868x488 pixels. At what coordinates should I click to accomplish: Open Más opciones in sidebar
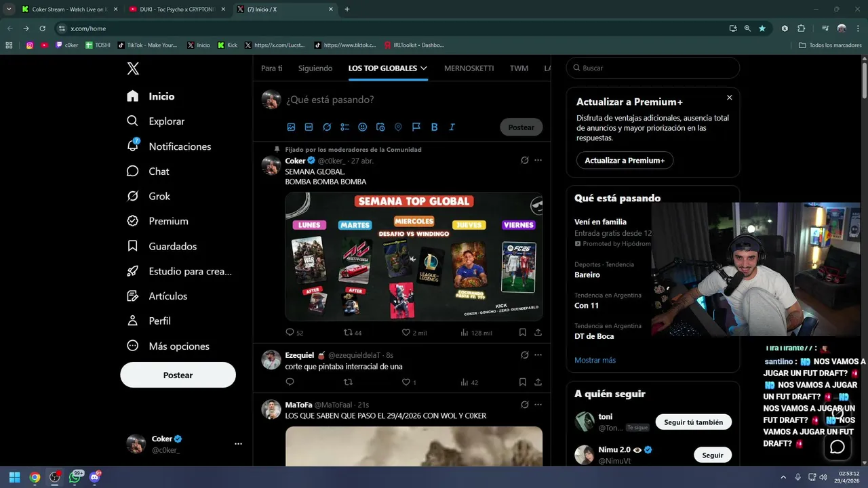pyautogui.click(x=168, y=346)
